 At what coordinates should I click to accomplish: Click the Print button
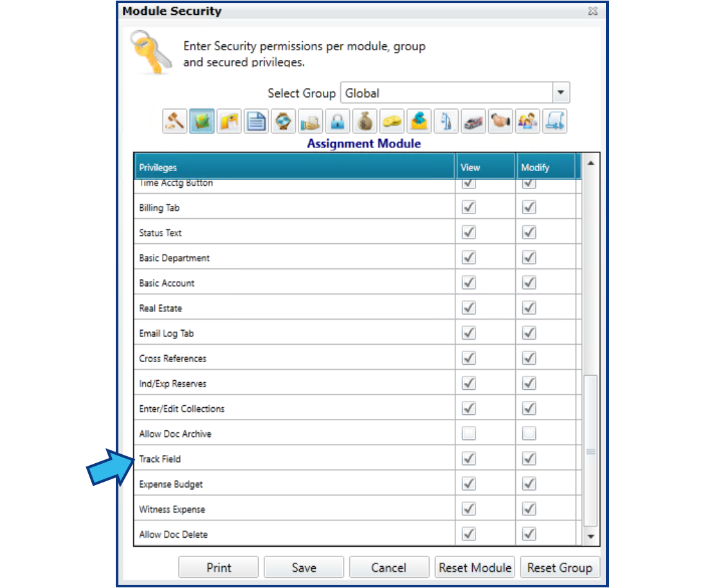pos(219,567)
